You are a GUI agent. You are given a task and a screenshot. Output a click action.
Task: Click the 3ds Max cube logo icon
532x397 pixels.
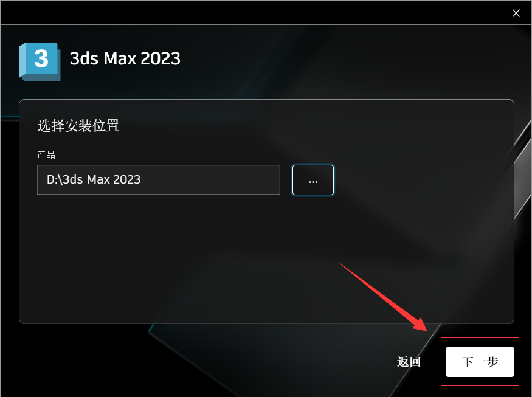[40, 61]
